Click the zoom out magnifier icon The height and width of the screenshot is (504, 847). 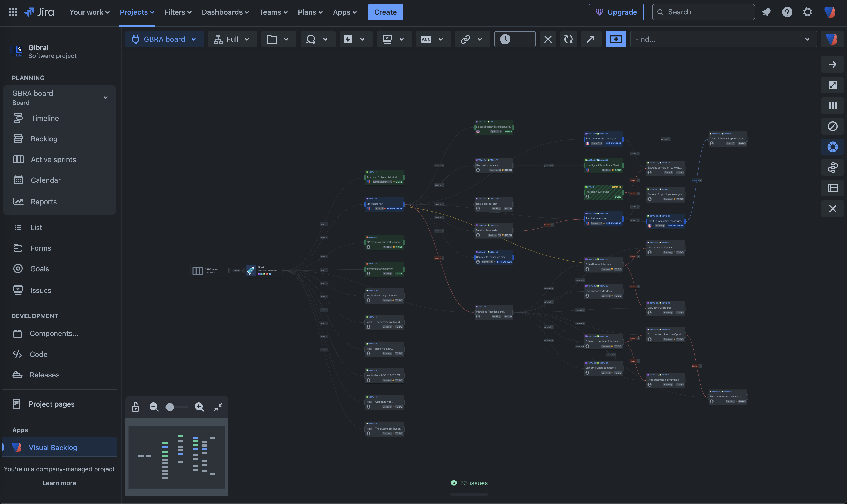coord(154,407)
